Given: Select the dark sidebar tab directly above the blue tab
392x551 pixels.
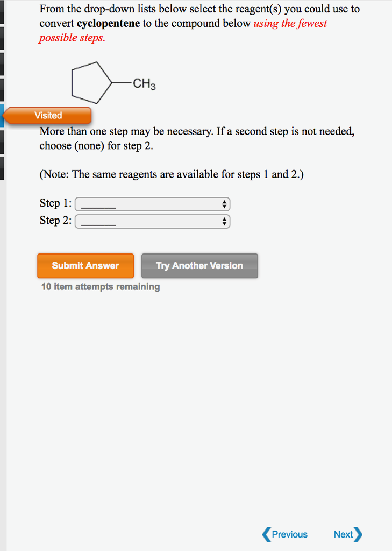Looking at the screenshot, I should (2, 90).
